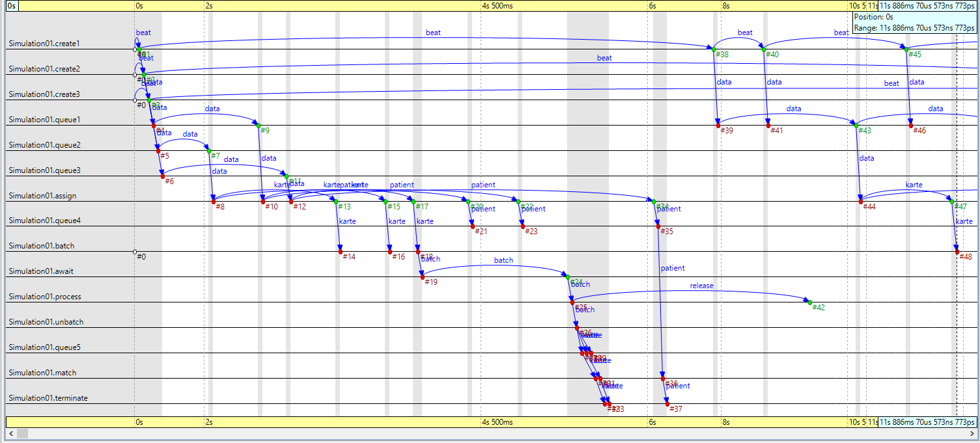Viewport: 980px width, 443px height.
Task: Choose the Simulation01.match axis label
Action: (x=42, y=373)
